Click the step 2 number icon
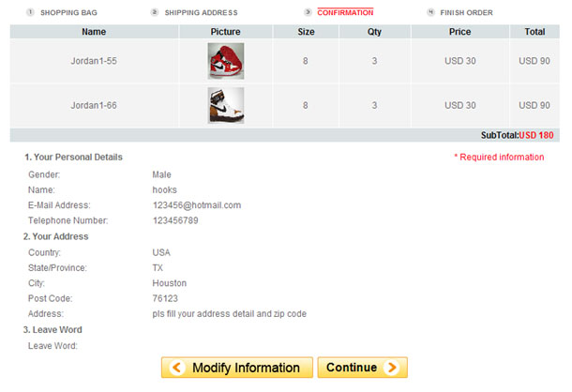Viewport: 572px width, 392px height. click(x=155, y=12)
